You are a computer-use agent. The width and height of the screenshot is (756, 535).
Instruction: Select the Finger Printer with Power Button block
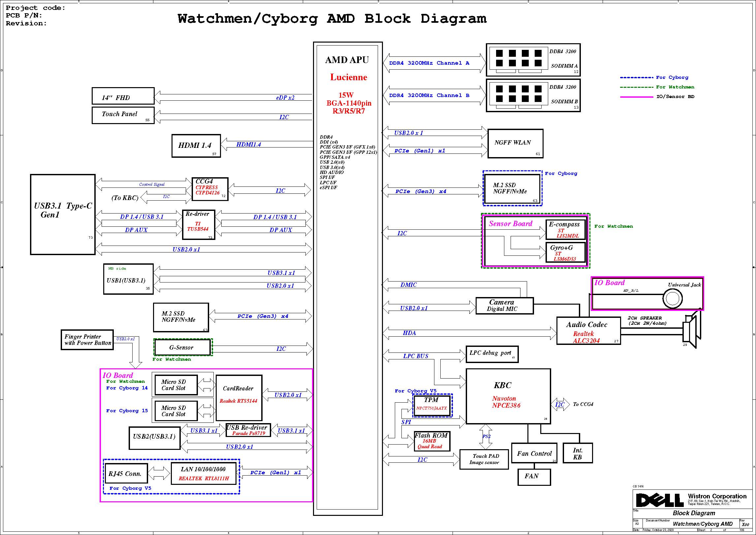click(x=87, y=340)
